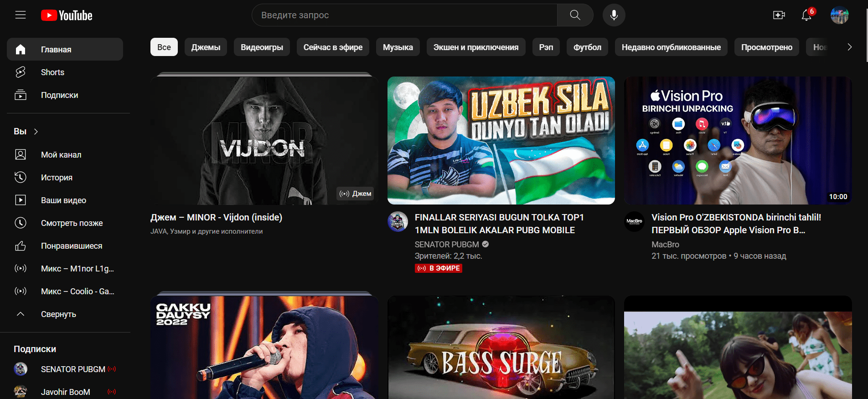Screen dimensions: 868x399
Task: Click JAVA, Узмир и другие исполнители text
Action: (x=207, y=231)
